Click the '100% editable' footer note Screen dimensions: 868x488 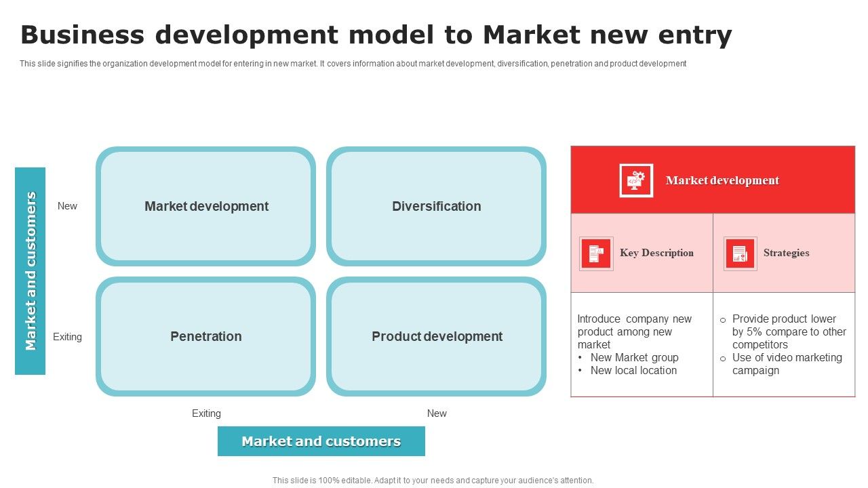click(x=433, y=481)
